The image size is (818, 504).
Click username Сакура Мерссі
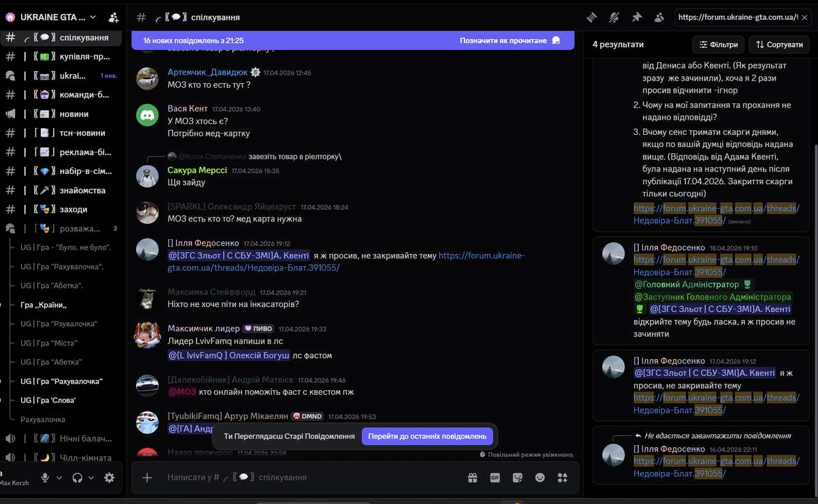pyautogui.click(x=197, y=170)
